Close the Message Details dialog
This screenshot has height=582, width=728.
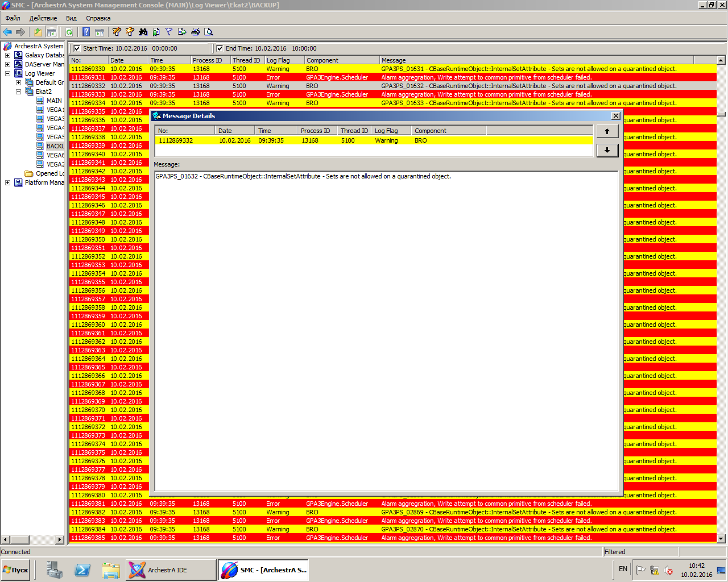tap(615, 116)
